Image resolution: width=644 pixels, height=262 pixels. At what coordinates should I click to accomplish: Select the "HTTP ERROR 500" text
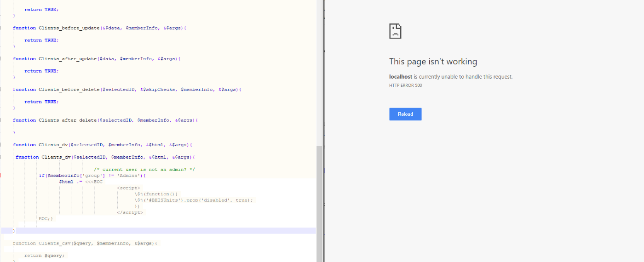click(405, 85)
